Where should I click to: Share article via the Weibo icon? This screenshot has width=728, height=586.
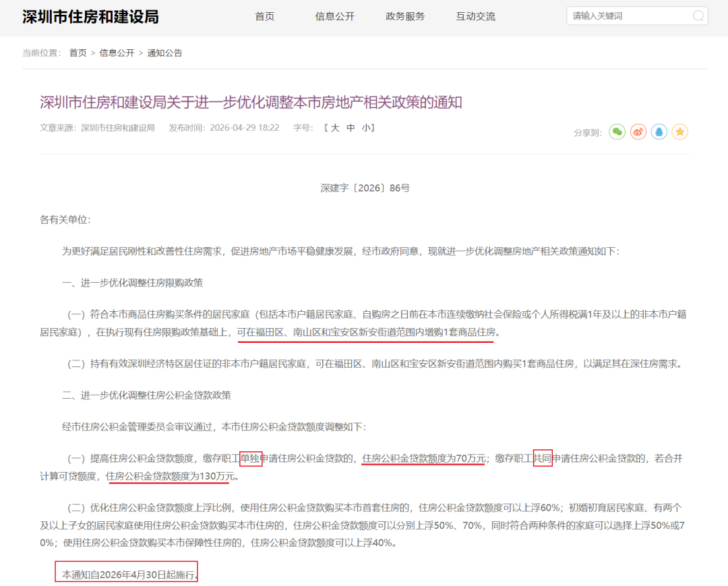(638, 132)
